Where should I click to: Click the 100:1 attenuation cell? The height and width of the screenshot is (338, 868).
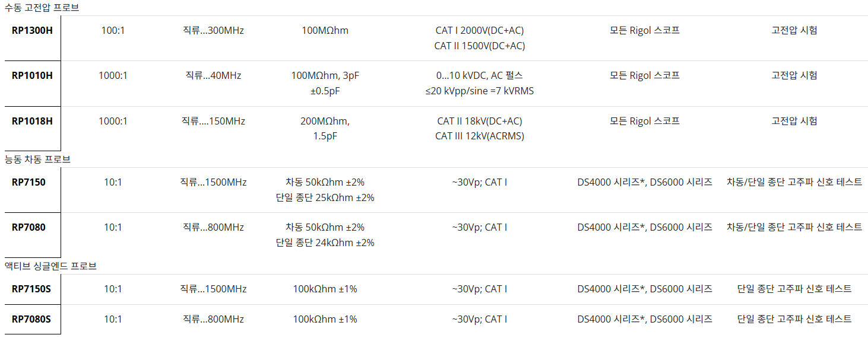pos(113,30)
